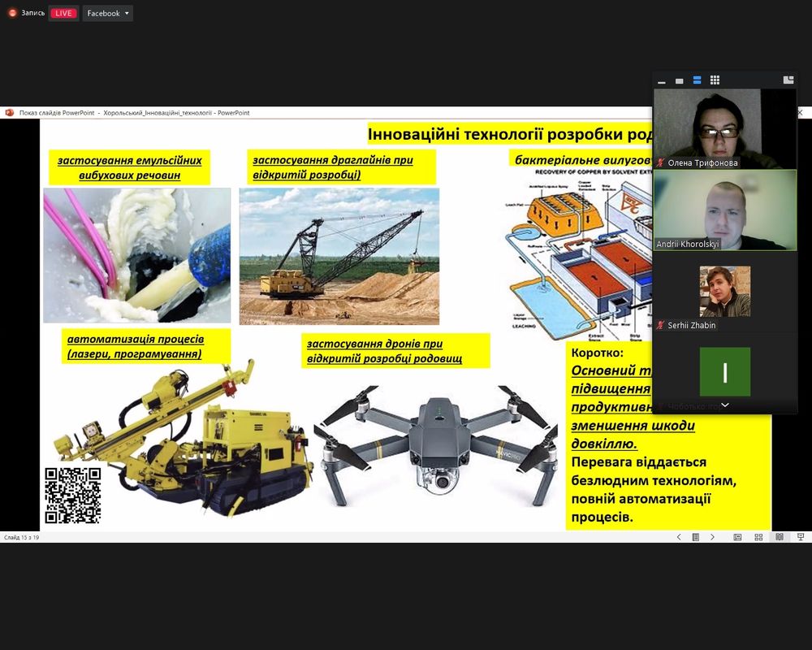Toggle Reading View in status bar

[x=780, y=537]
